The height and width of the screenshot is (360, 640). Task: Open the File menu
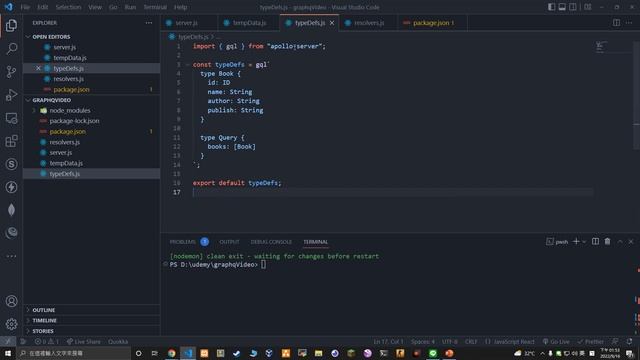click(x=25, y=7)
